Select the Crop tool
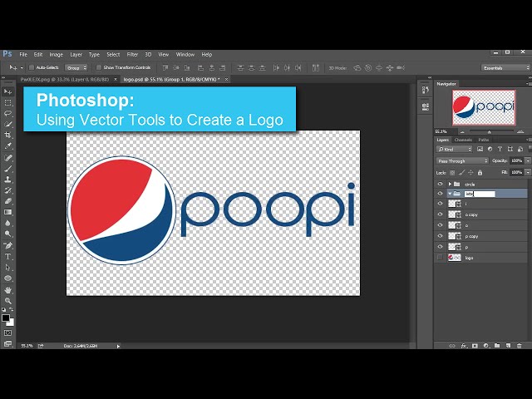The image size is (532, 399). pyautogui.click(x=7, y=135)
